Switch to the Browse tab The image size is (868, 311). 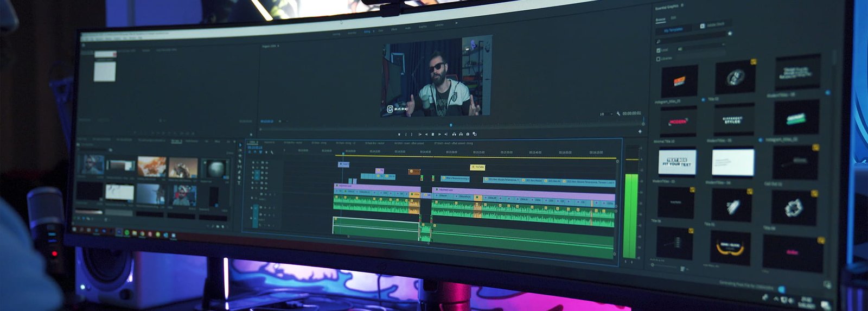click(661, 20)
